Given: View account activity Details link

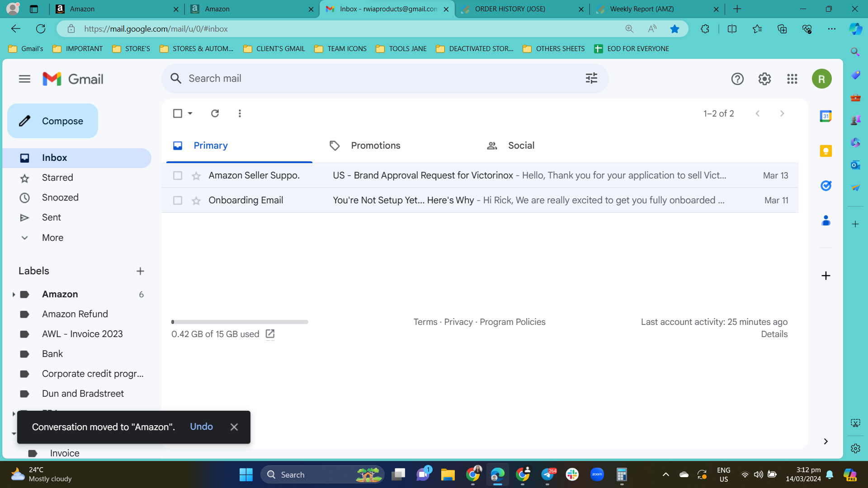Looking at the screenshot, I should click(774, 334).
